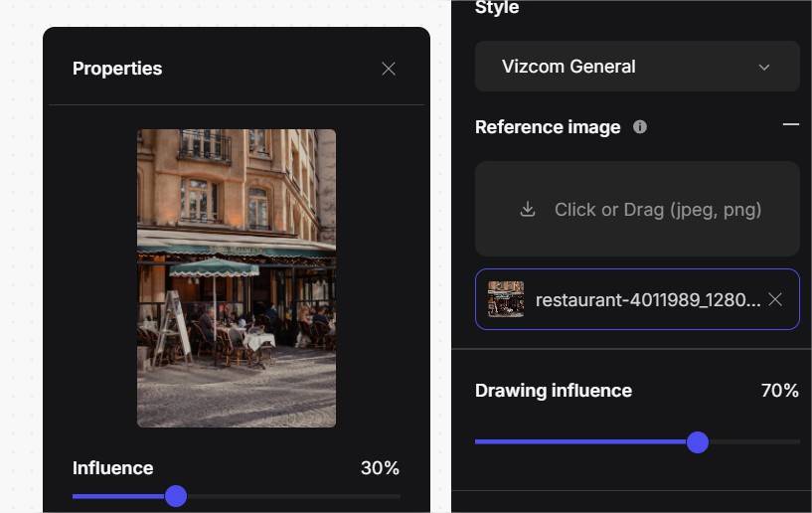Click the Reference image heading
Viewport: 812px width, 513px height.
point(548,127)
